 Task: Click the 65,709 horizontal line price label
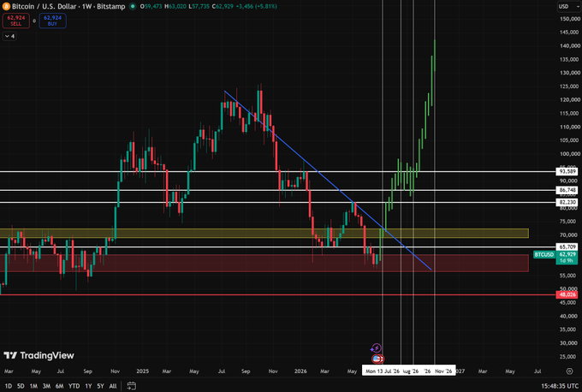(x=567, y=246)
